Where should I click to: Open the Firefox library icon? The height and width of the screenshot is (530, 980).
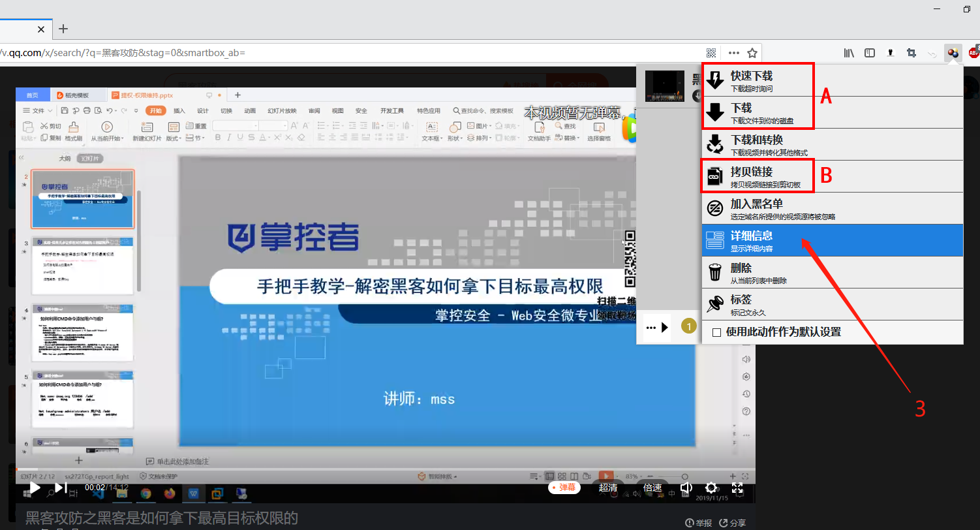[x=849, y=53]
